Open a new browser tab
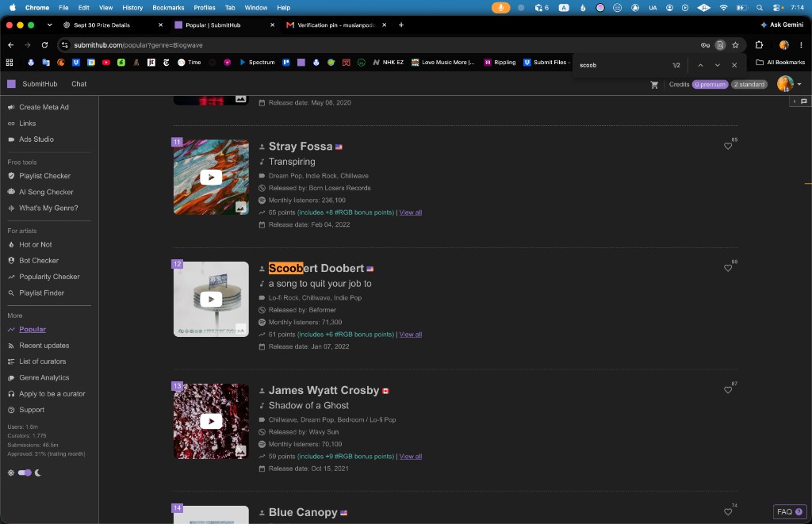Screen dimensions: 812x524 (x=400, y=25)
